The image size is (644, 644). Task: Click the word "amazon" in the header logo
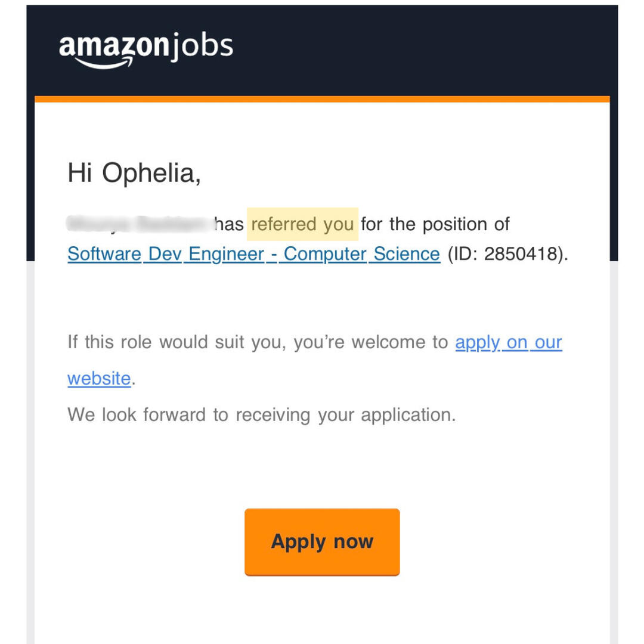(x=113, y=47)
